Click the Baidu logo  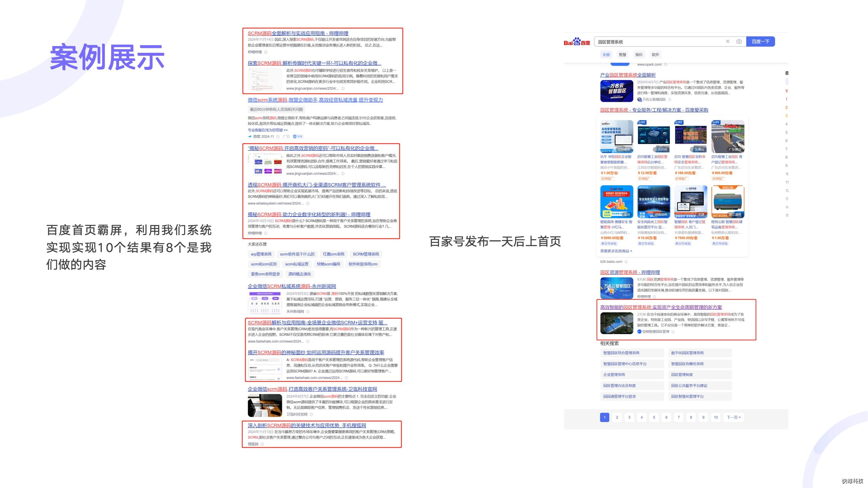click(x=577, y=42)
